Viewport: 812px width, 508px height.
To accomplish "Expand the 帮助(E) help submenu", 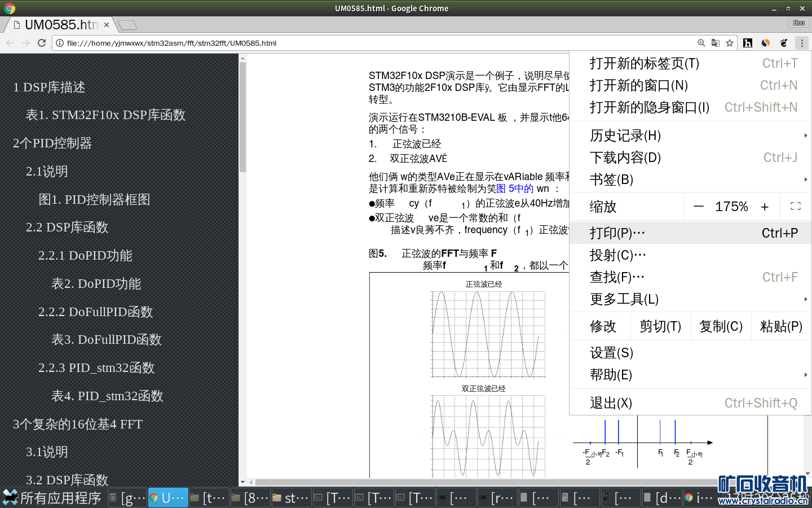I will coord(690,375).
